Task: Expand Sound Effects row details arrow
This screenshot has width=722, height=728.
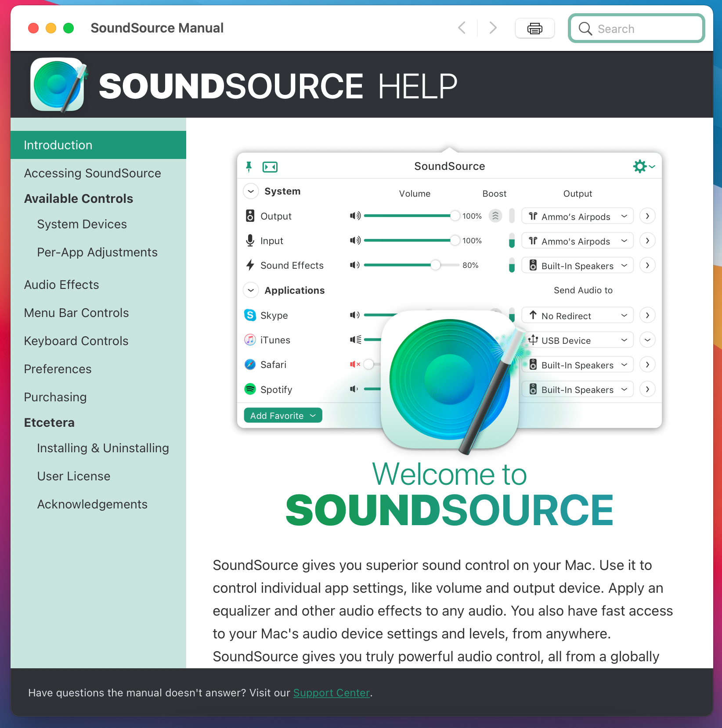Action: 647,265
